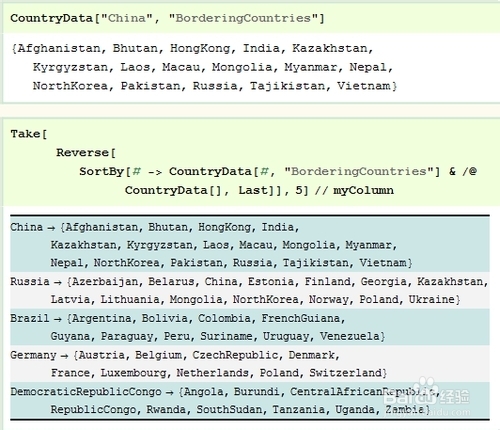Viewport: 500px width, 430px height.
Task: Click Ukraine in the Russia row
Action: tap(432, 299)
